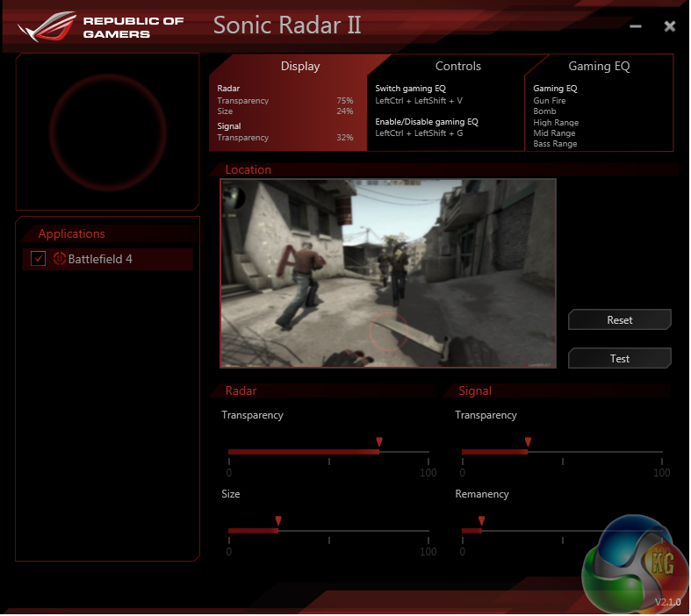The height and width of the screenshot is (616, 691).
Task: Select Battlefield 4 in Applications list
Action: pos(100,259)
